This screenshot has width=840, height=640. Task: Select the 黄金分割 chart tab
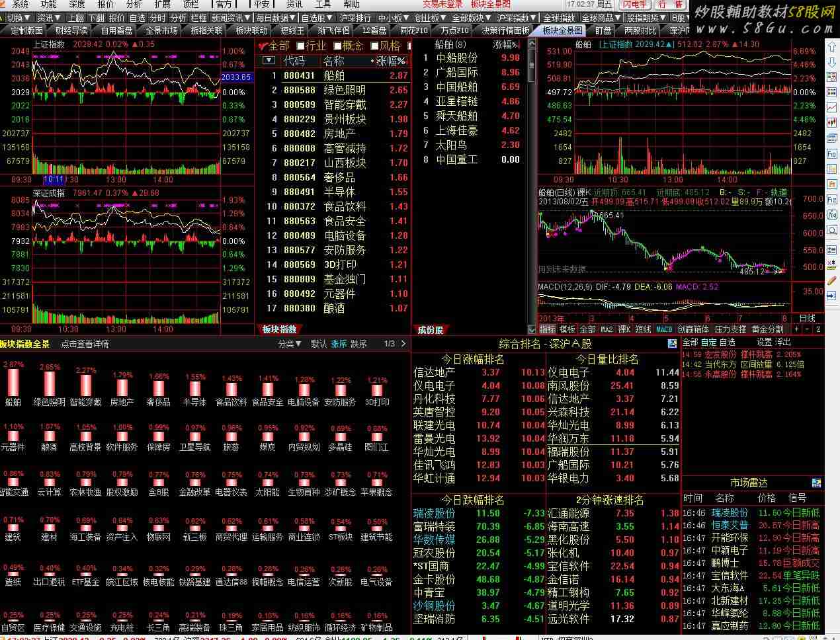767,329
